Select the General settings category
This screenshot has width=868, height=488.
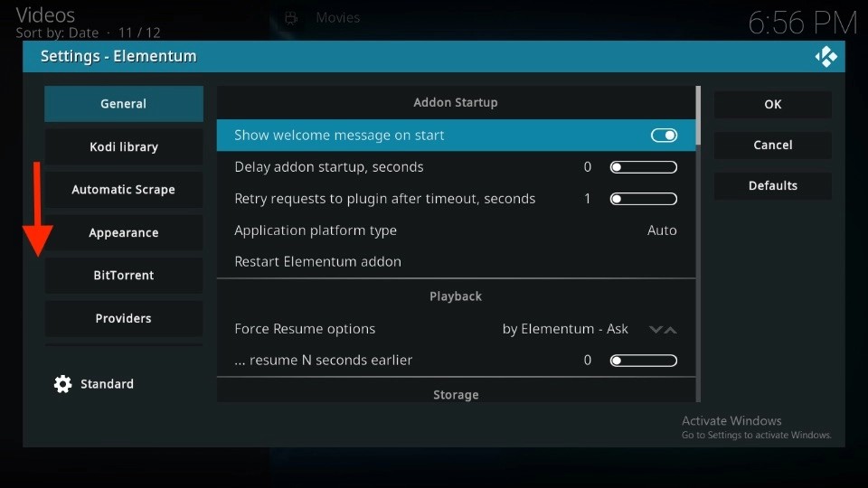tap(124, 103)
